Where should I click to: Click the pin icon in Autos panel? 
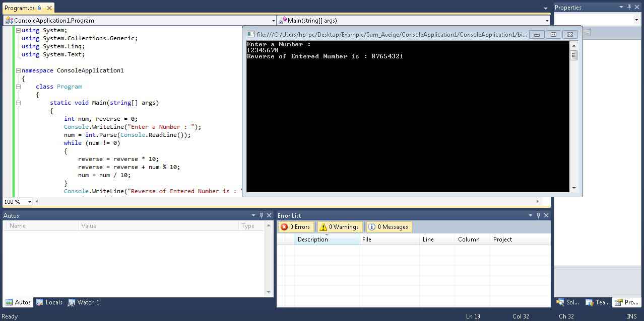point(261,215)
